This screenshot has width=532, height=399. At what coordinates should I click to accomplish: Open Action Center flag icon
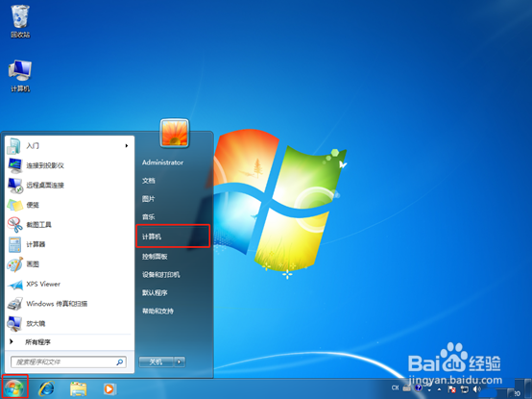(452, 389)
